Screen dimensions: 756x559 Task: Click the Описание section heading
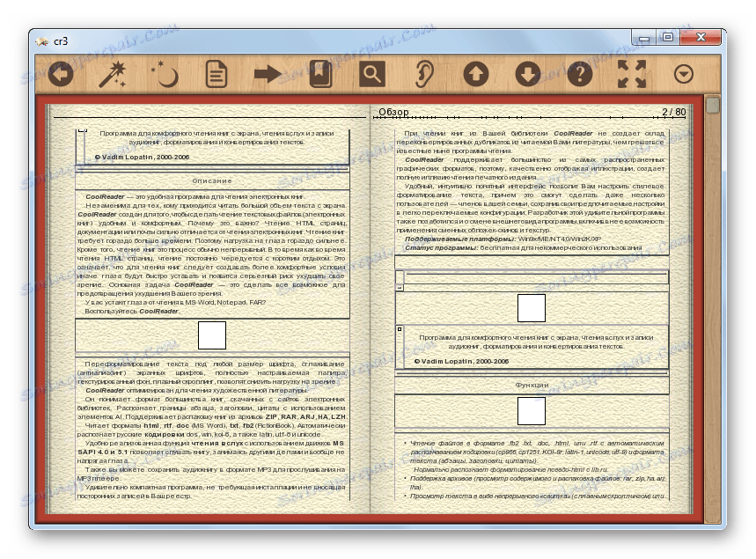(212, 180)
